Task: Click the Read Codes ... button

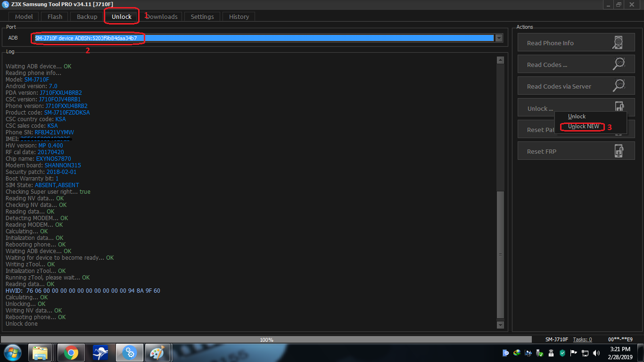Action: click(x=576, y=65)
